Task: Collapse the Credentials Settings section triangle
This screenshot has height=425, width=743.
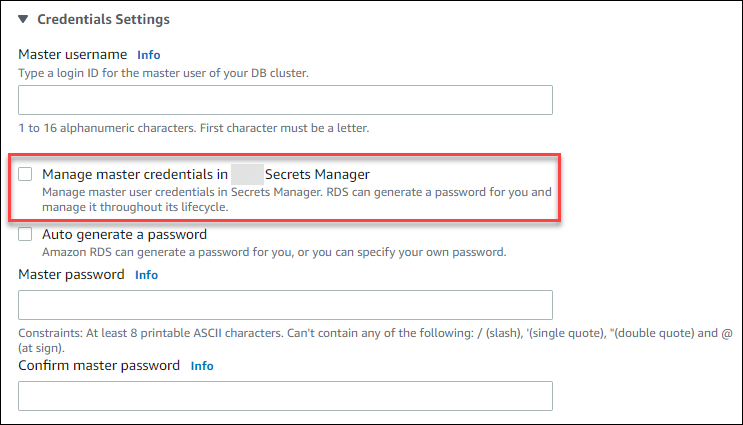Action: [23, 19]
